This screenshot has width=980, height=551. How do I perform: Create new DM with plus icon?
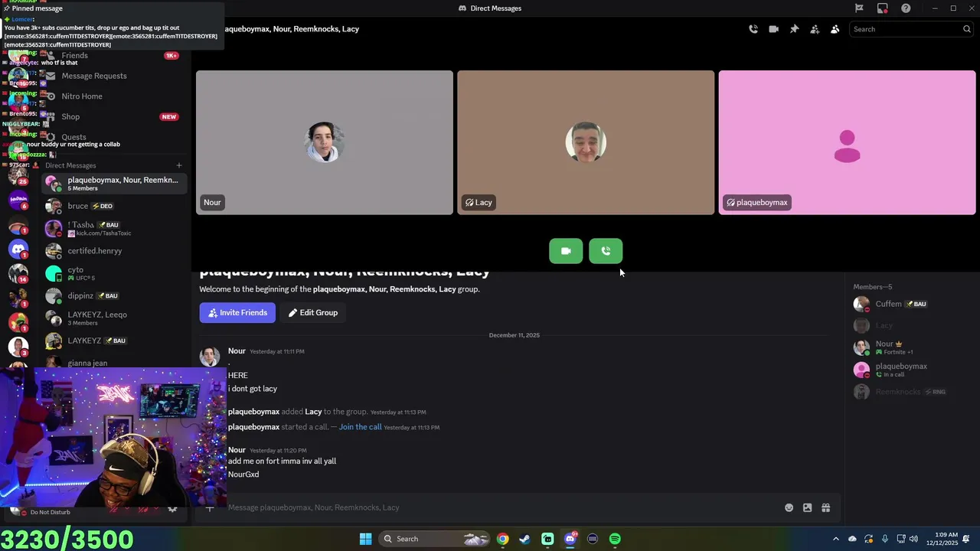(x=179, y=165)
